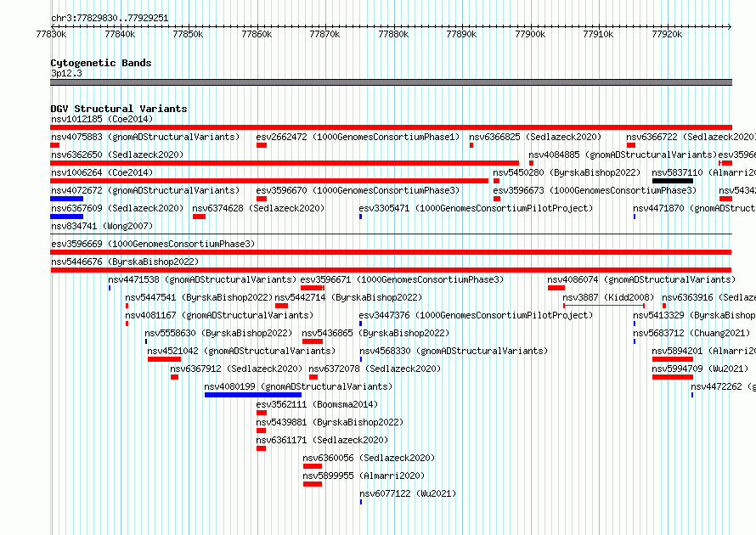Open nsv5450280 (ByrskaBishop2022) label
The height and width of the screenshot is (535, 756).
(567, 172)
